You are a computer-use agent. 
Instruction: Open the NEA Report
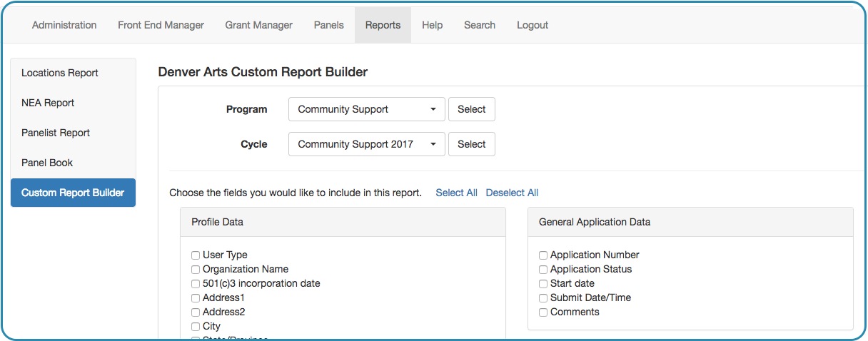pos(73,103)
